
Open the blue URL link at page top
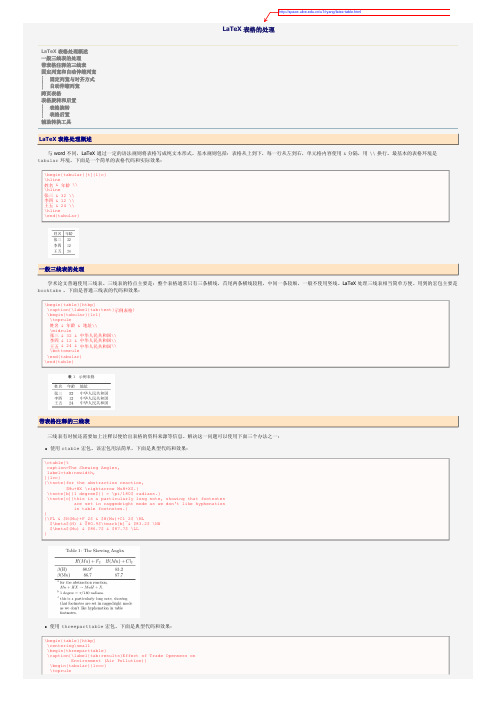[x=320, y=12]
